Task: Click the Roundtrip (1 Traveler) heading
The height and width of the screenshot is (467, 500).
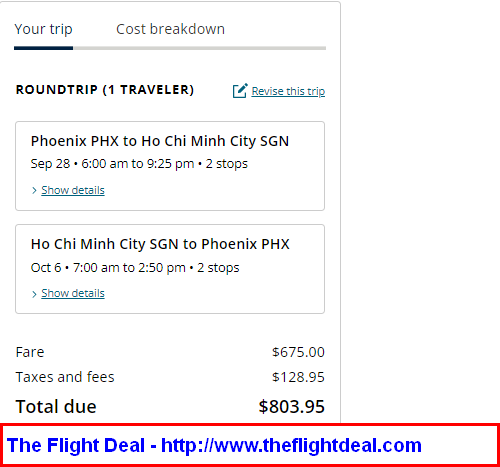Action: point(105,90)
